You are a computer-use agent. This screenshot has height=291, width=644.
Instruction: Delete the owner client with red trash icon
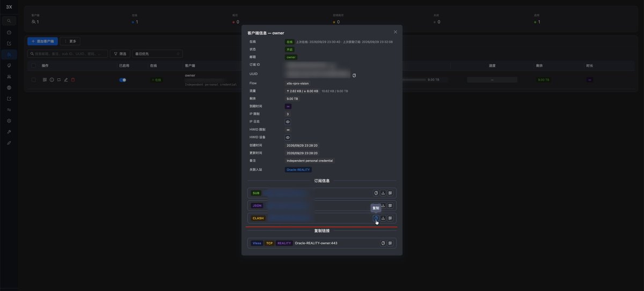click(x=73, y=80)
